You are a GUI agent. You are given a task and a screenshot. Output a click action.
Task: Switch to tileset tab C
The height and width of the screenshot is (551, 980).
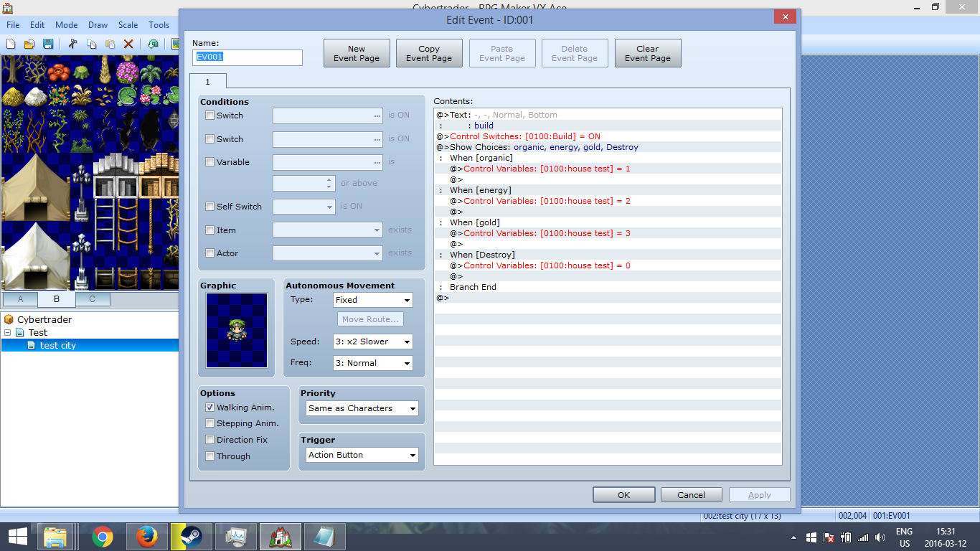[92, 298]
